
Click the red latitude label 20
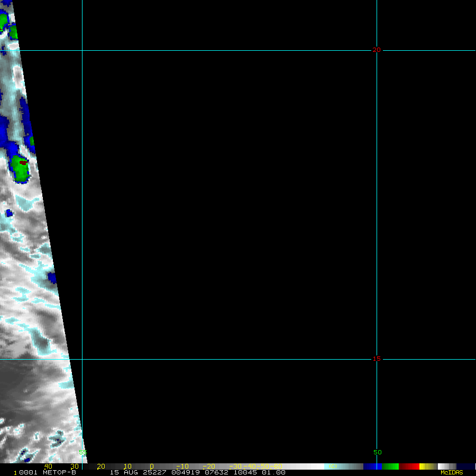(x=377, y=50)
